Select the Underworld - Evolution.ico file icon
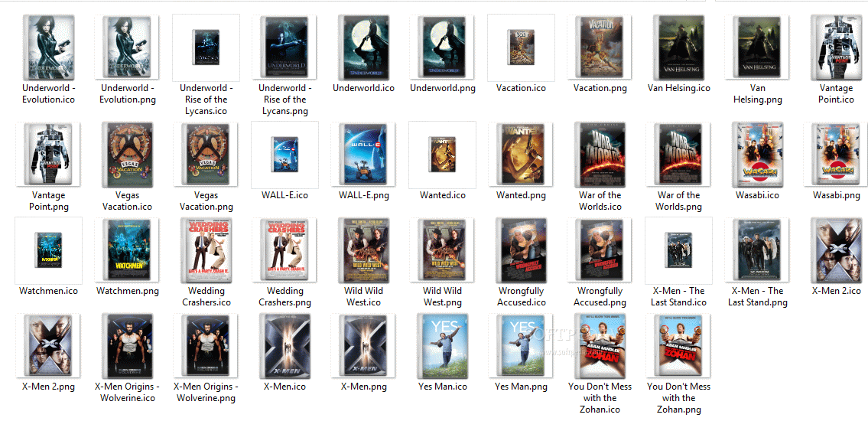 [49, 47]
